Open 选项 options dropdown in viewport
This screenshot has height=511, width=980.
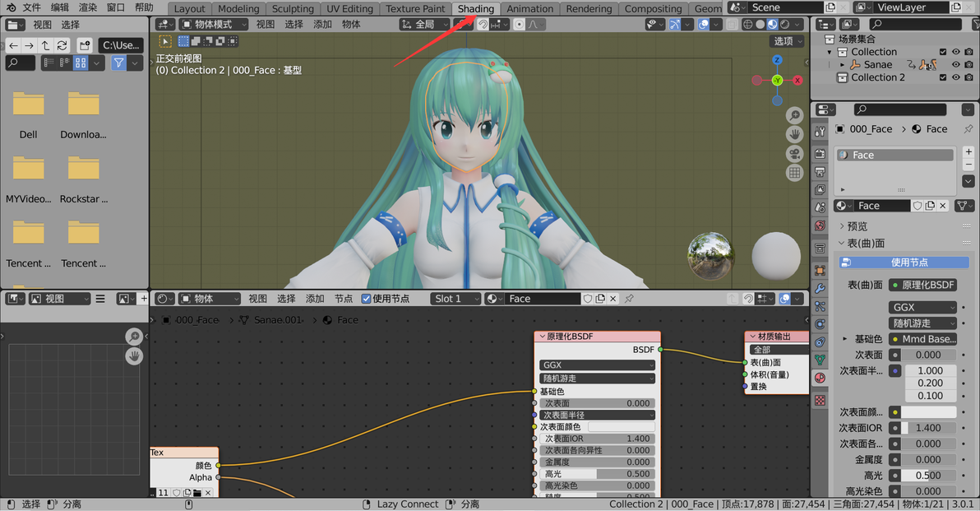coord(787,41)
